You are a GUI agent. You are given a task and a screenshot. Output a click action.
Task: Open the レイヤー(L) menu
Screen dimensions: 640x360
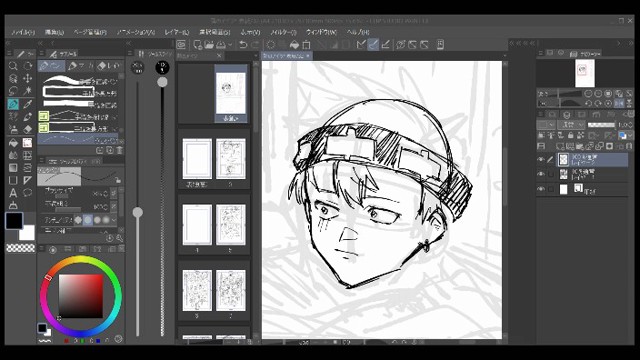177,32
